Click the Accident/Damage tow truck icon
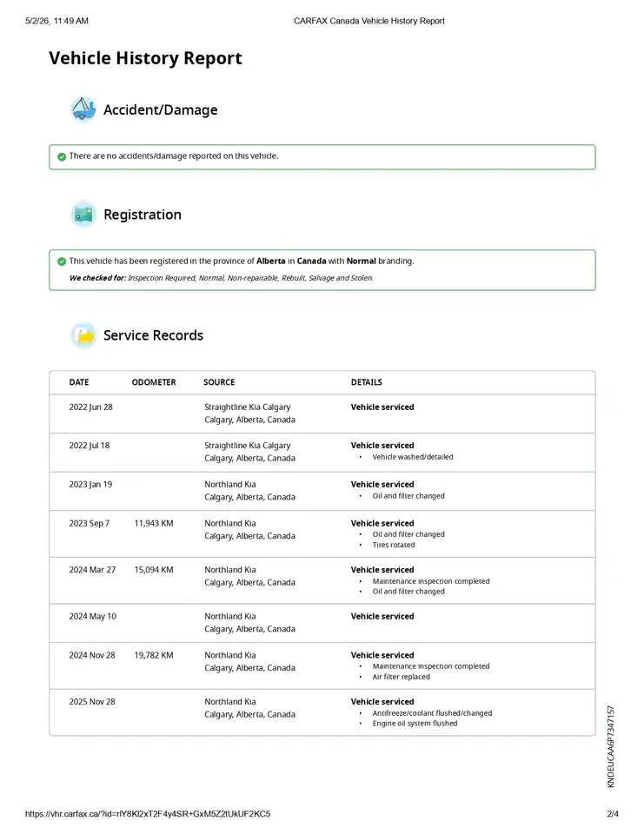The height and width of the screenshot is (834, 644). (x=83, y=109)
